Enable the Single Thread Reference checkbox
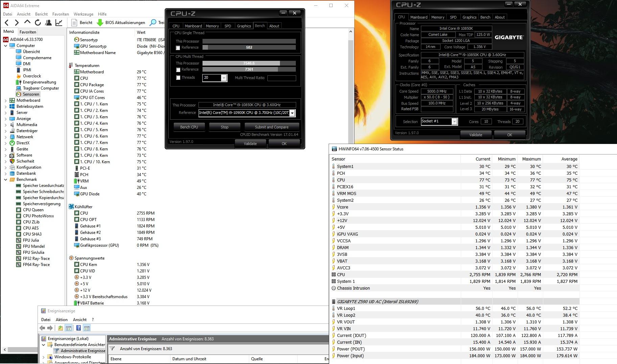 click(x=178, y=48)
